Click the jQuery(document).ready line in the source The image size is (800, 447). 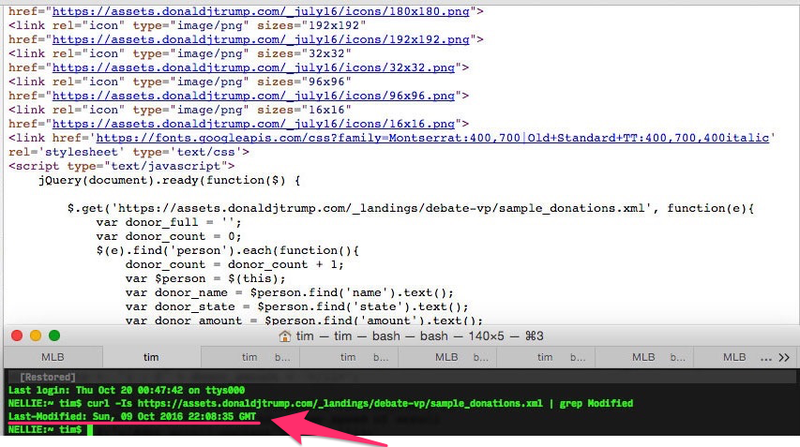[x=169, y=180]
